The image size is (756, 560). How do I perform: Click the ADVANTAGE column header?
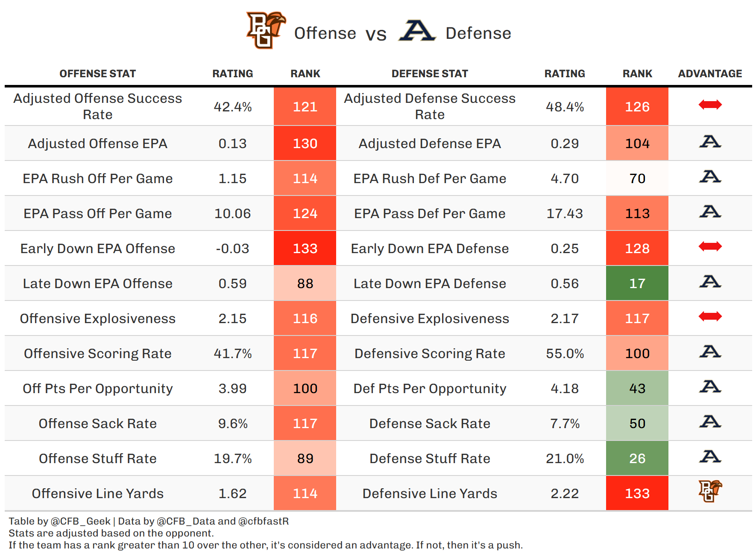pyautogui.click(x=710, y=74)
